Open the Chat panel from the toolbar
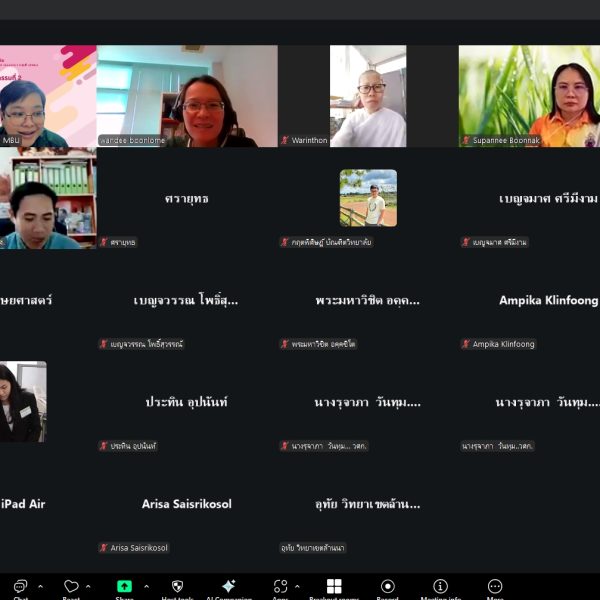The image size is (600, 600). coord(20,586)
